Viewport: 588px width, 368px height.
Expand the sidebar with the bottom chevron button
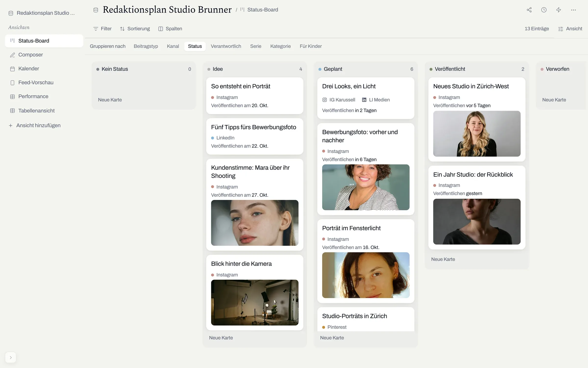[11, 357]
